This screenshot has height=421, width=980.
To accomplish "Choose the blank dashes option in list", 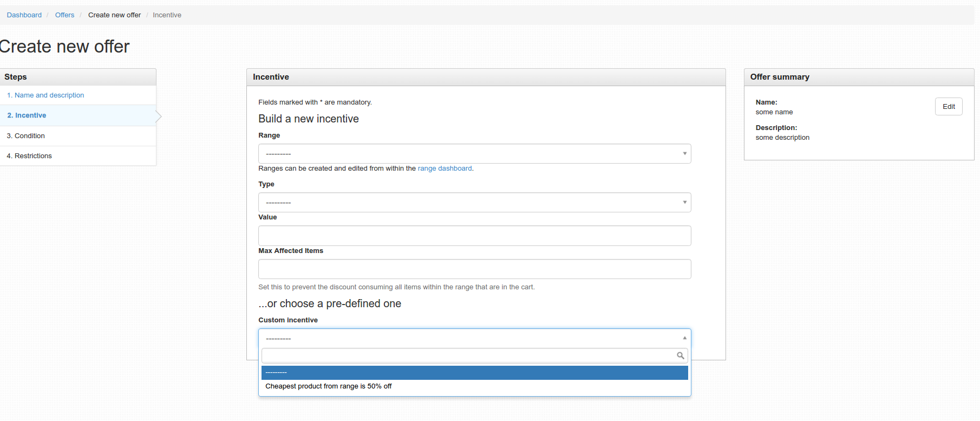I will click(x=474, y=373).
